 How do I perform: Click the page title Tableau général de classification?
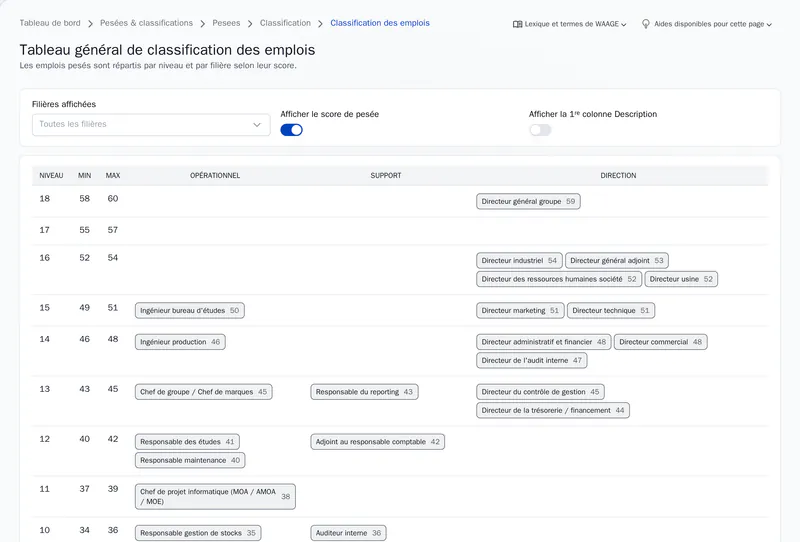[167, 50]
